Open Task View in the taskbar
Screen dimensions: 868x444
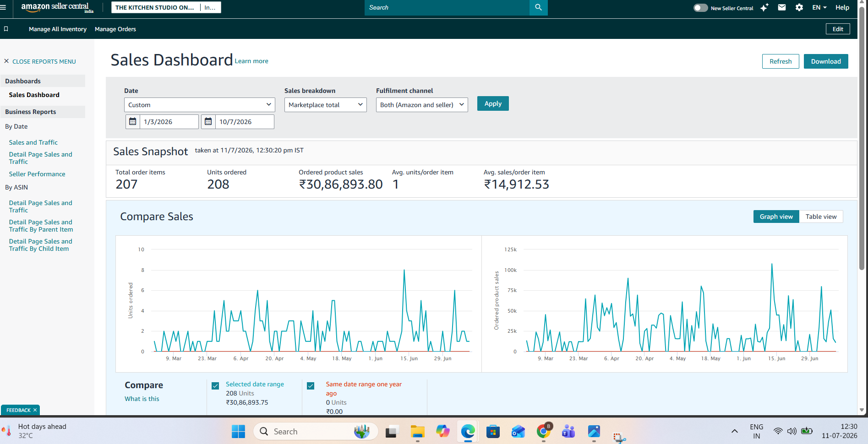(x=392, y=432)
